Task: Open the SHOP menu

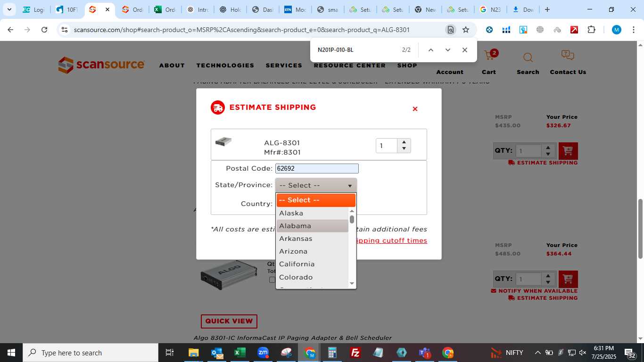Action: [407, 66]
